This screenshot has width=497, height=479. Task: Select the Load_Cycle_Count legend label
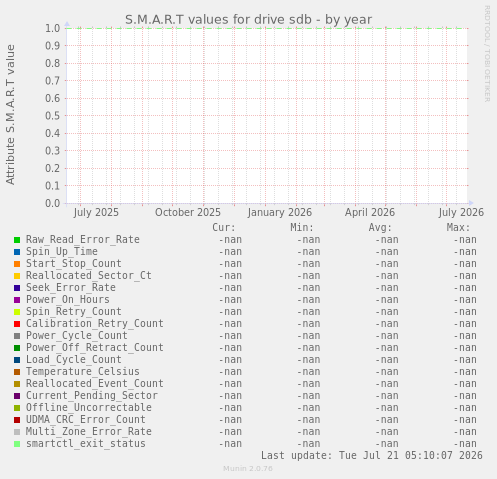coord(74,359)
